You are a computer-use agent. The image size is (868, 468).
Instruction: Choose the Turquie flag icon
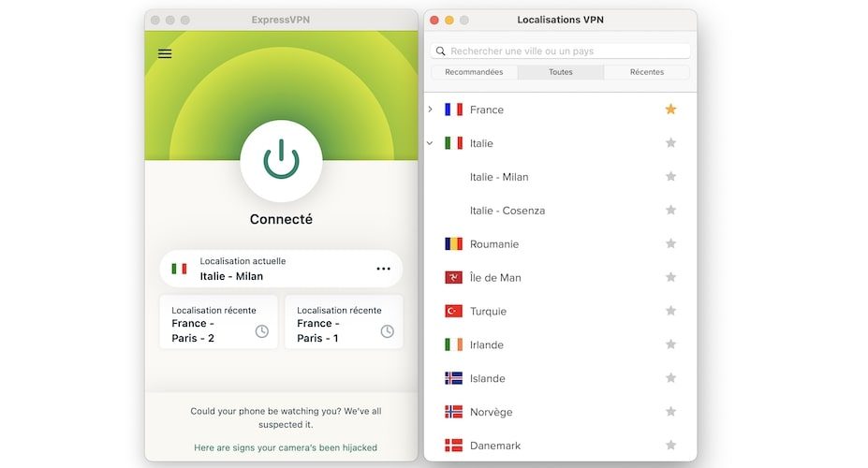[x=453, y=312]
